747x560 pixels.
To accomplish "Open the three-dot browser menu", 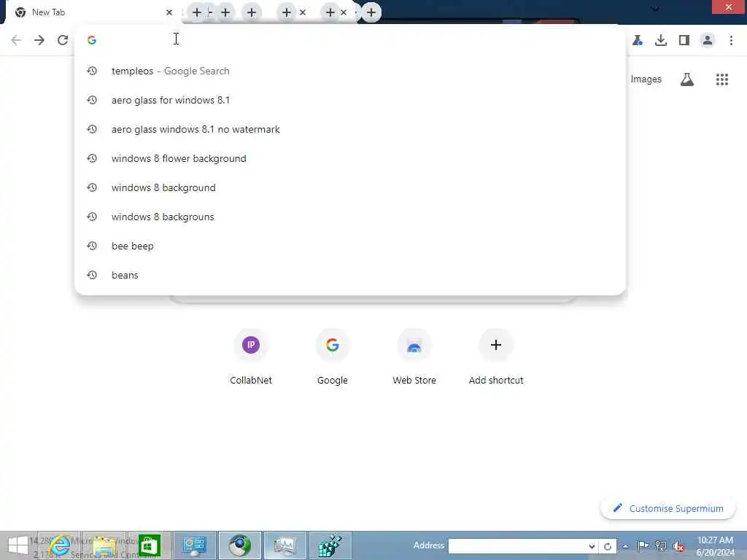I will pyautogui.click(x=731, y=40).
